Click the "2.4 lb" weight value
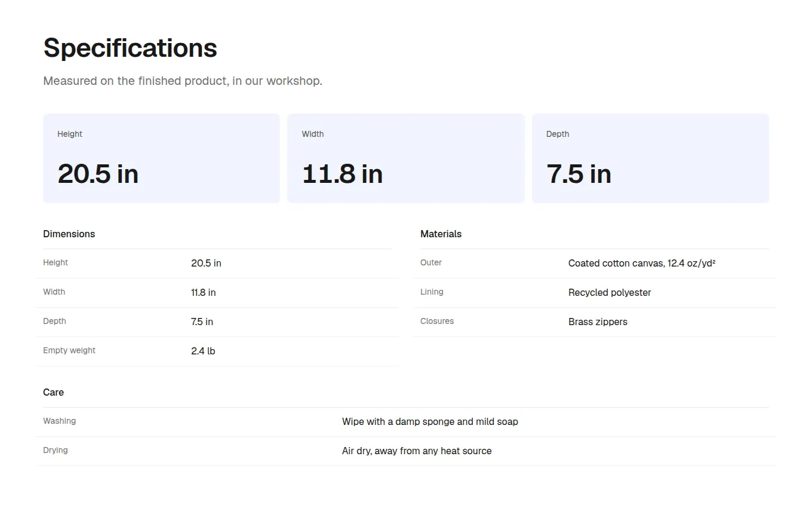 pos(203,351)
